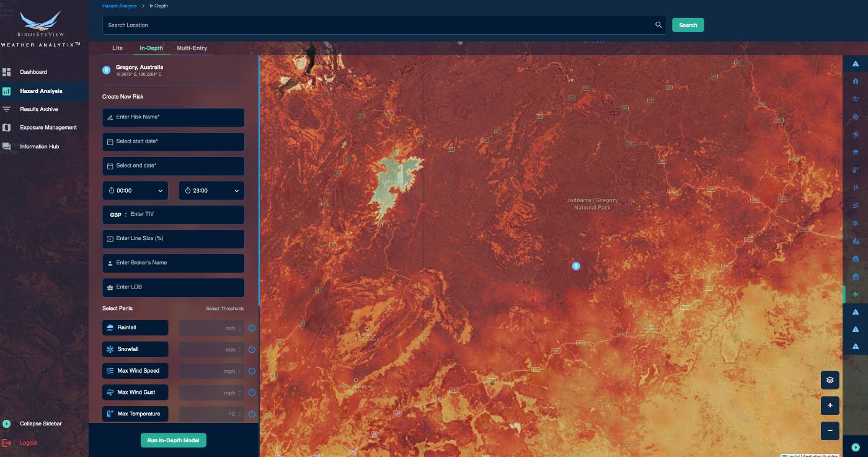This screenshot has height=457, width=868.
Task: Click the Search Location field
Action: coord(384,25)
